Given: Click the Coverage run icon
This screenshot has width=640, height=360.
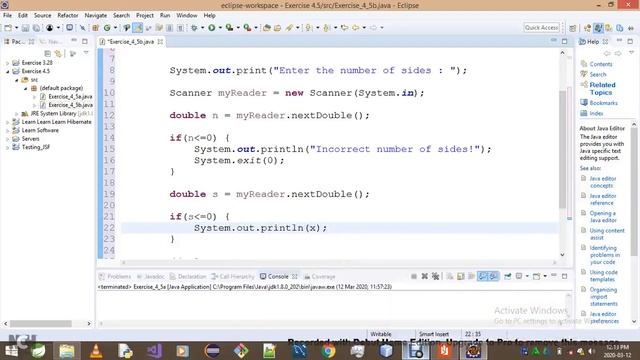Looking at the screenshot, I should click(229, 28).
